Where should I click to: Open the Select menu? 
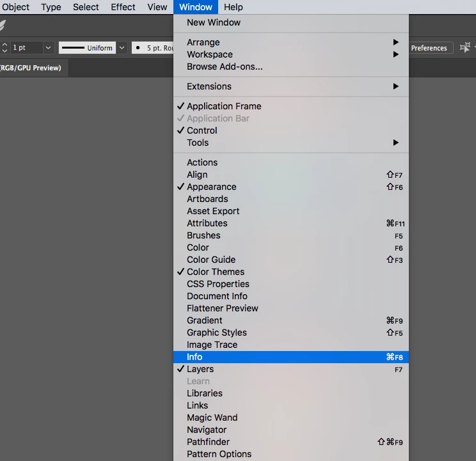(x=86, y=7)
